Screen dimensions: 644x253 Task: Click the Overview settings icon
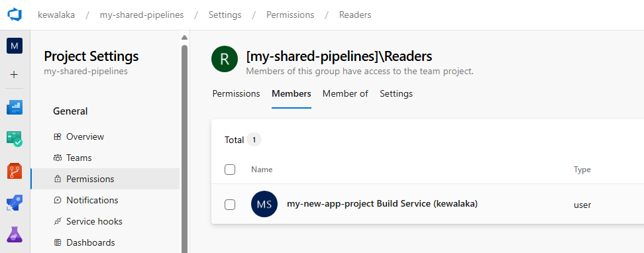point(58,137)
